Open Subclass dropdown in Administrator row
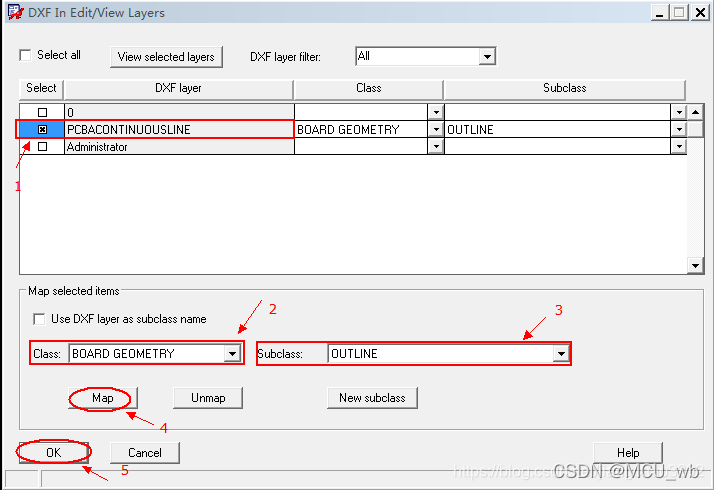714x490 pixels. tap(679, 147)
